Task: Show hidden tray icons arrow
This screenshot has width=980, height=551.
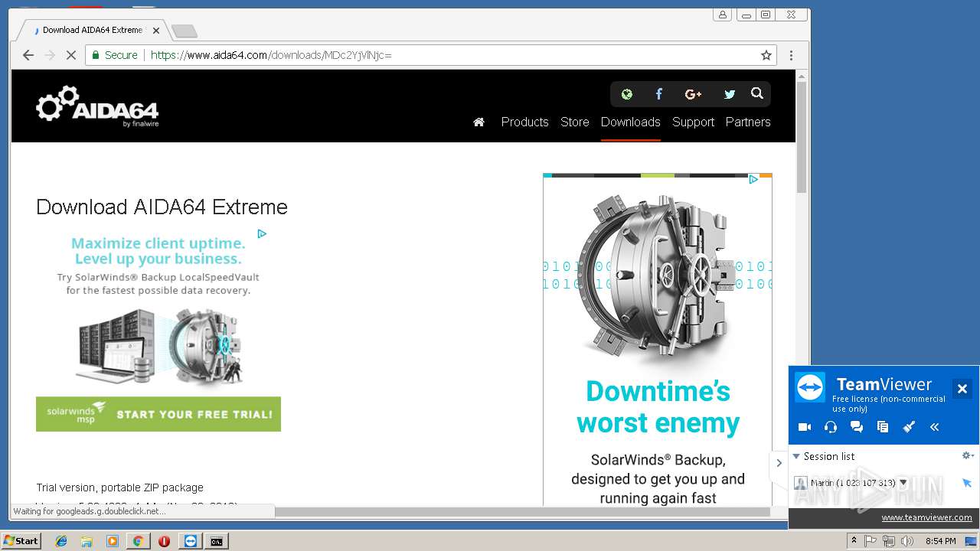Action: [x=854, y=541]
